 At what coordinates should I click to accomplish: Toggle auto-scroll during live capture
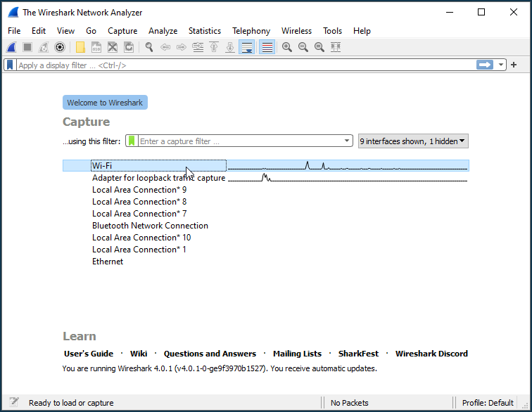247,47
